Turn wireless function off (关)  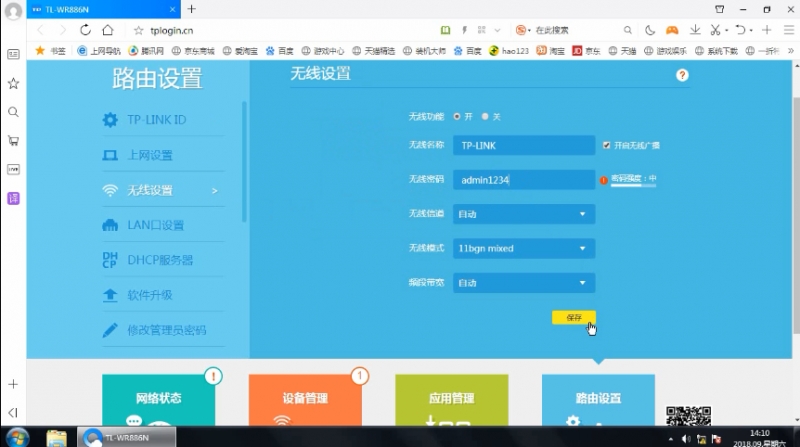pyautogui.click(x=485, y=116)
